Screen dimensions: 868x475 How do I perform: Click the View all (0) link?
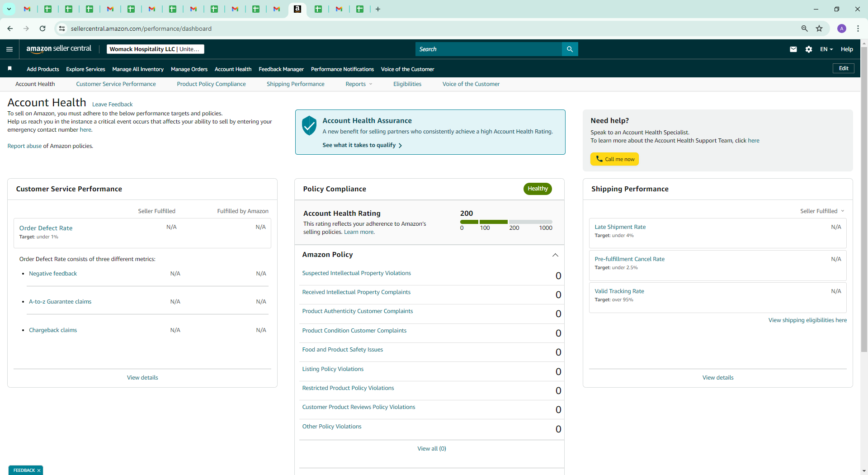click(x=432, y=449)
